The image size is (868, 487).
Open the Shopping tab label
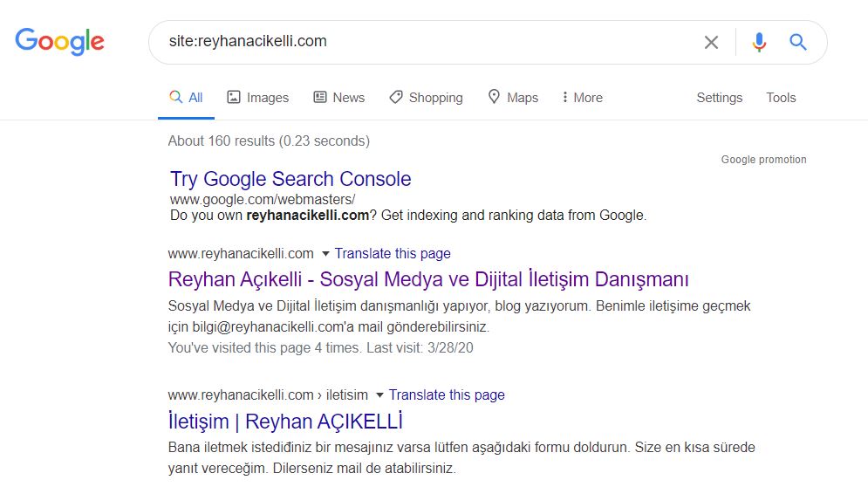tap(435, 98)
